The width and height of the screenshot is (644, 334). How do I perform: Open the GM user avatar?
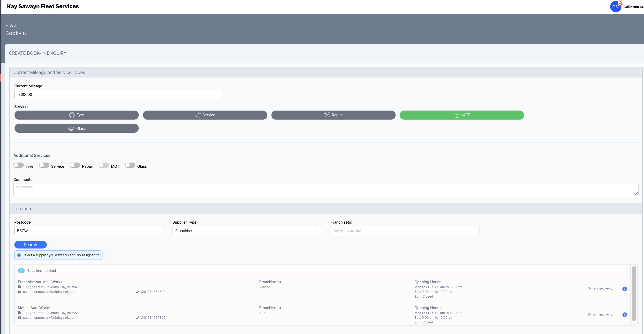pos(616,7)
